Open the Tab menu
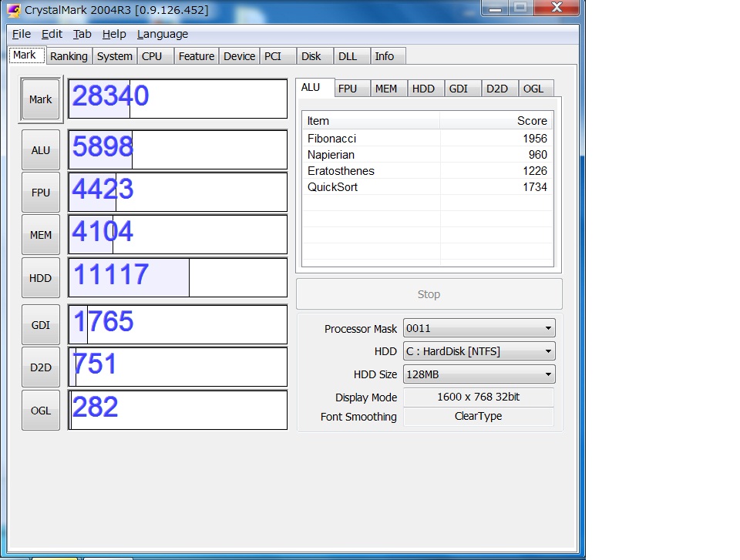 [82, 34]
